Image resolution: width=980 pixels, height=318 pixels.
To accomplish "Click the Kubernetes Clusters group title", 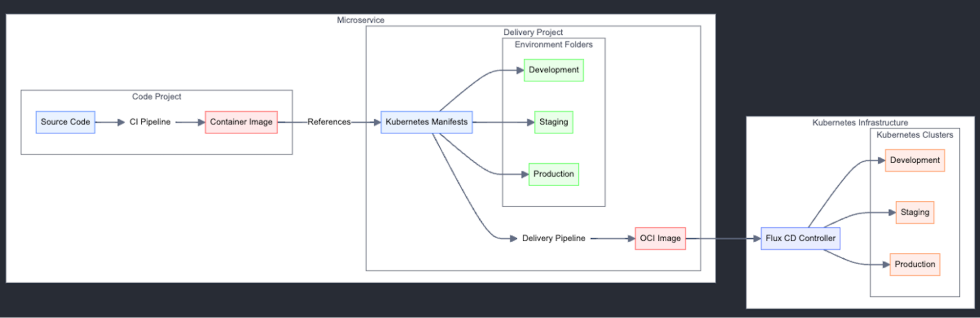I will point(915,135).
